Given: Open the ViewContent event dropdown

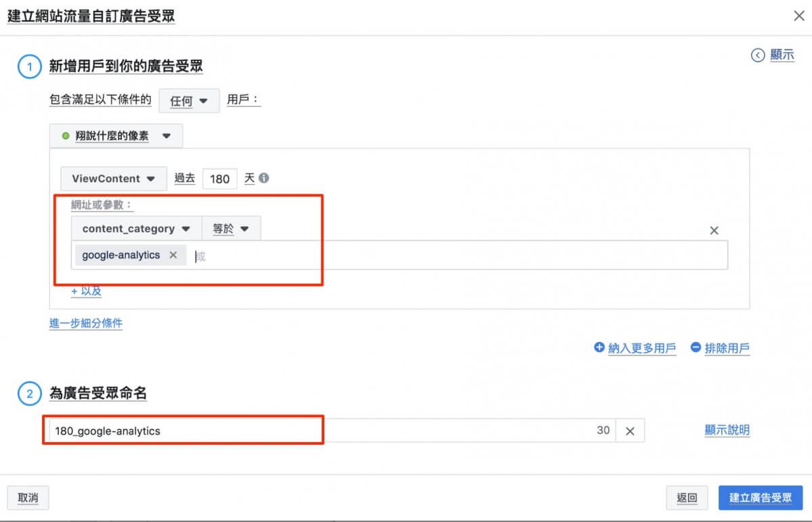Looking at the screenshot, I should click(114, 179).
